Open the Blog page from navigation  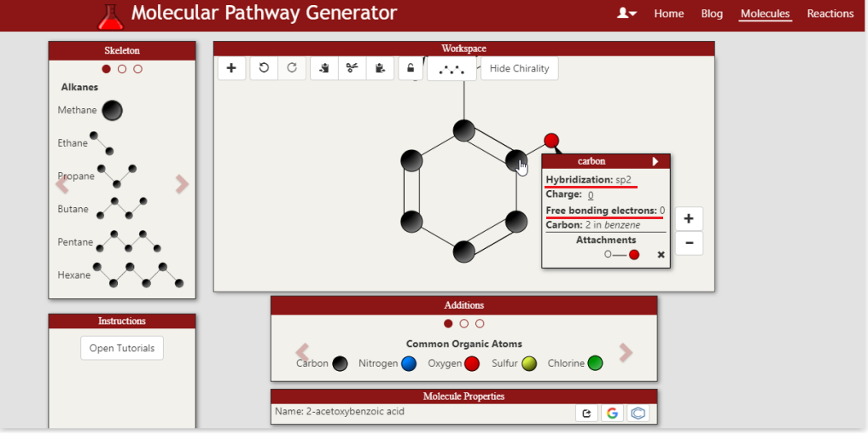711,14
